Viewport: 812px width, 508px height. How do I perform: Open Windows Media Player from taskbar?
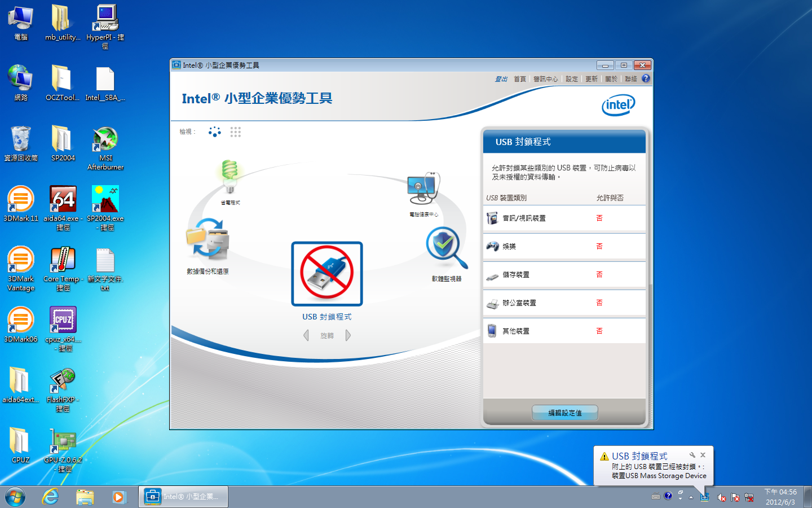tap(119, 497)
